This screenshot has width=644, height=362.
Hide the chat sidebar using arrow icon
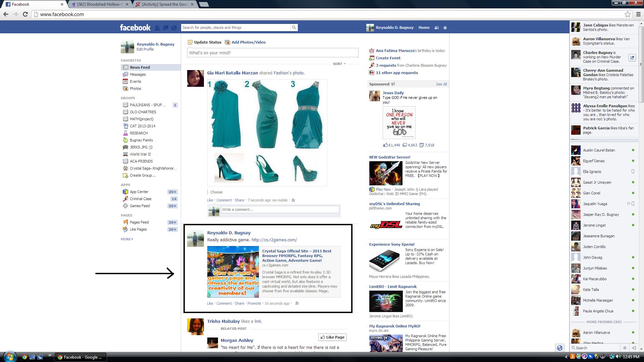point(634,348)
